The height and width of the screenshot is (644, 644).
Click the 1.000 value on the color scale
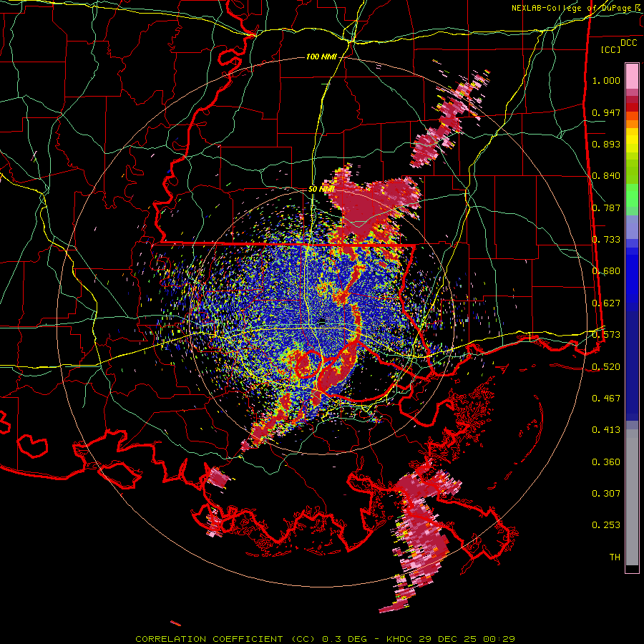606,80
